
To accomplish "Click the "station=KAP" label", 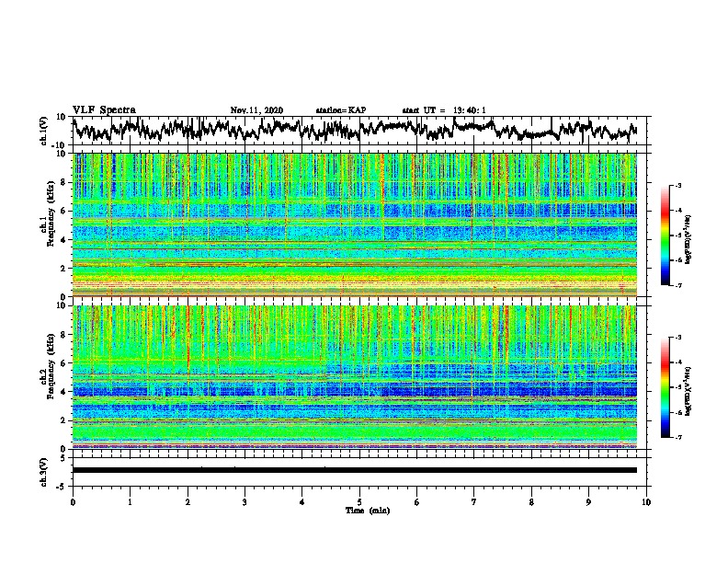I will tap(341, 110).
